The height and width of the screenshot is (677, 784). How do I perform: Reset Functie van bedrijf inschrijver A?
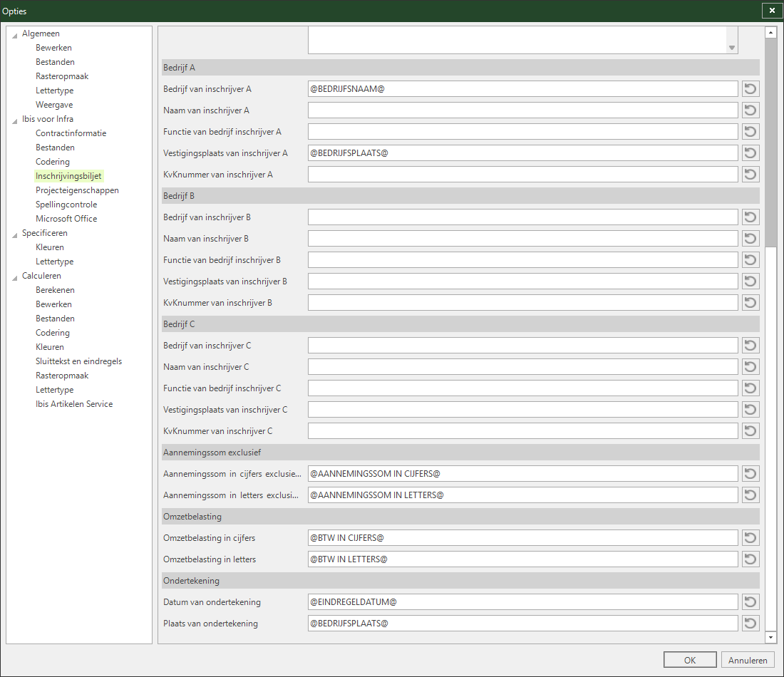pos(750,132)
